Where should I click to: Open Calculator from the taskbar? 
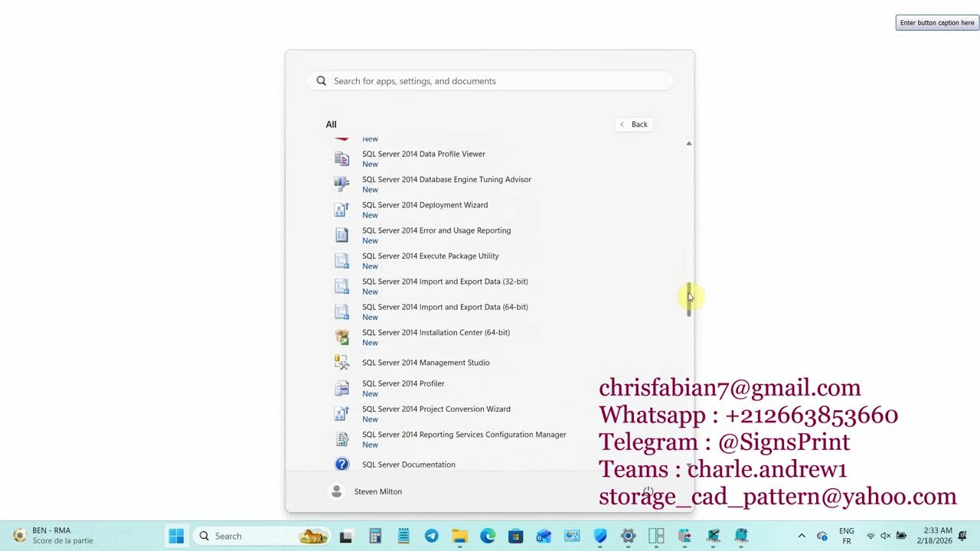[x=375, y=536]
